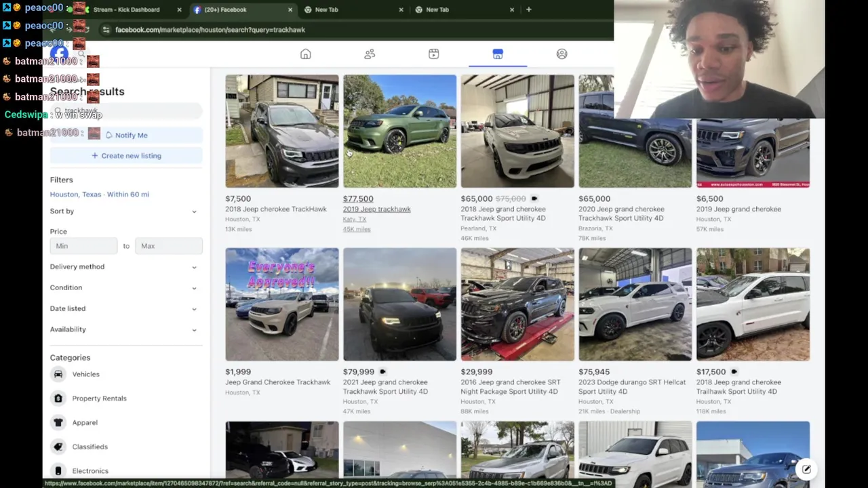Click the Property Rentals category icon
This screenshot has height=488, width=868.
coord(58,399)
